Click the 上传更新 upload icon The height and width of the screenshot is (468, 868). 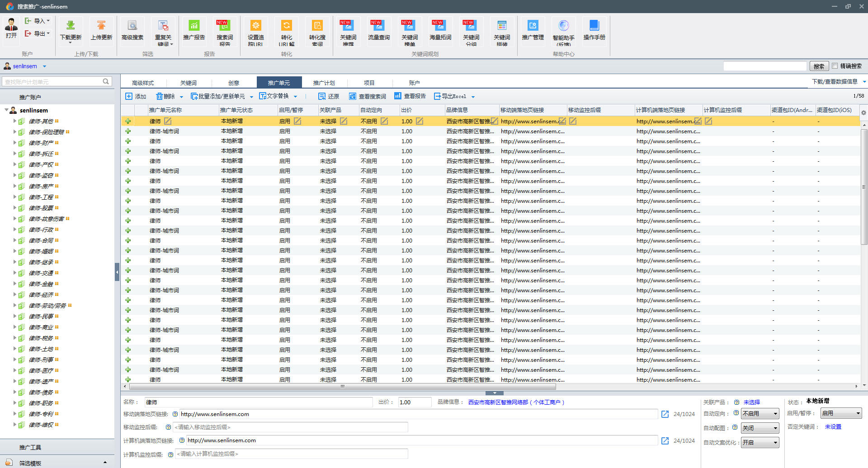tap(101, 26)
